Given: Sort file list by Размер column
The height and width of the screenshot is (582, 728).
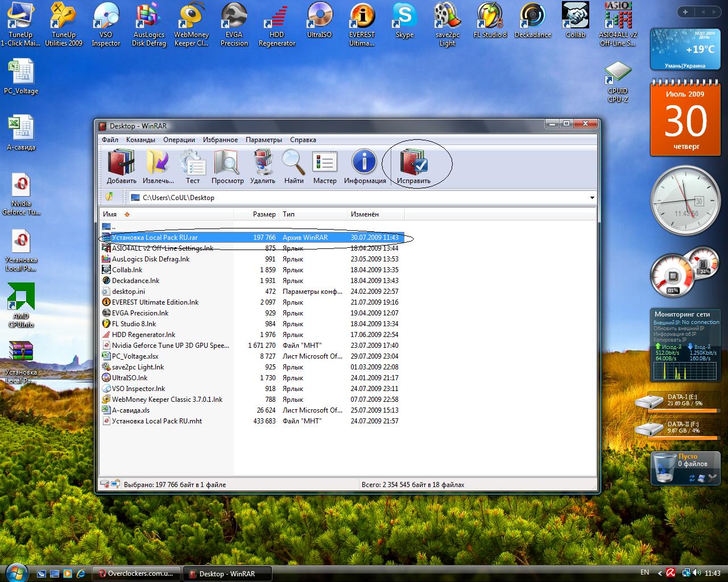Looking at the screenshot, I should pos(257,214).
